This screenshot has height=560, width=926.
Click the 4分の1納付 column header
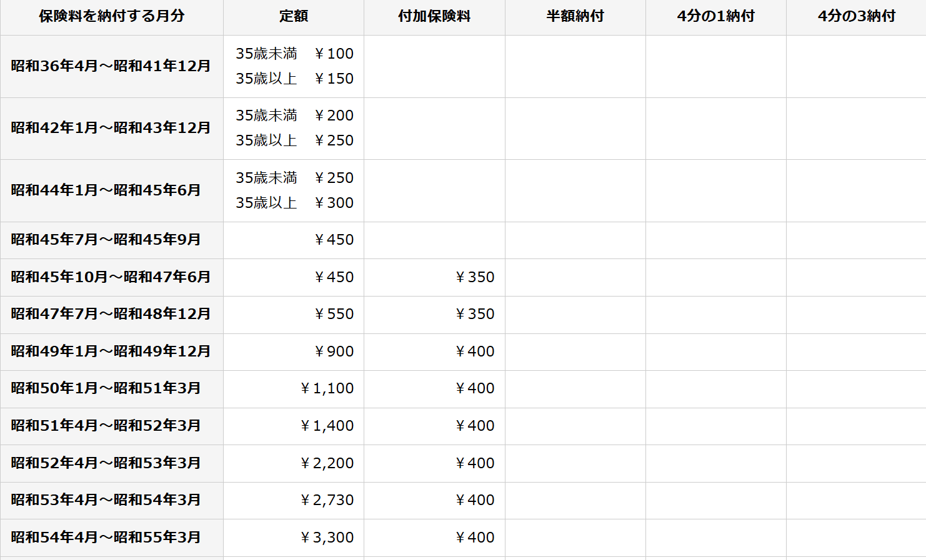[x=715, y=16]
